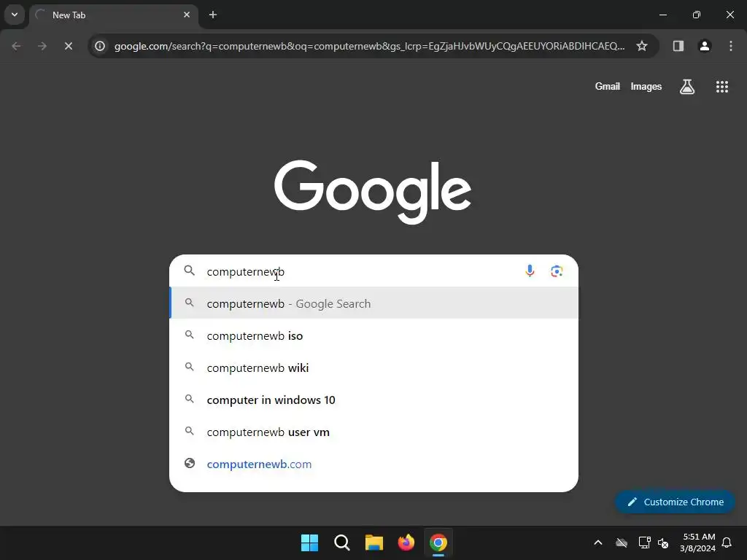Close the New Tab tab

coord(187,15)
